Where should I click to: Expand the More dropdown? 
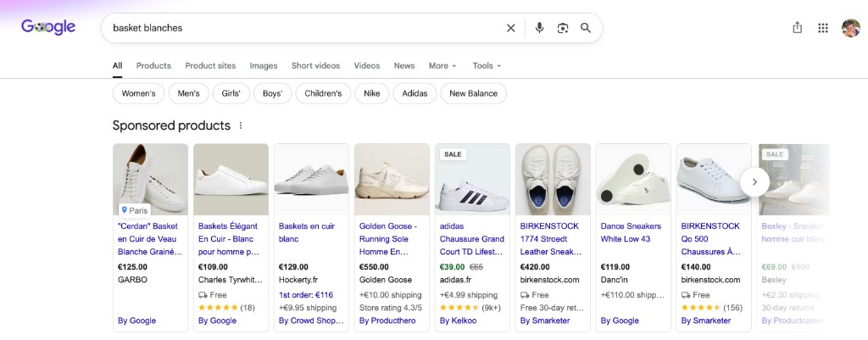pos(442,65)
